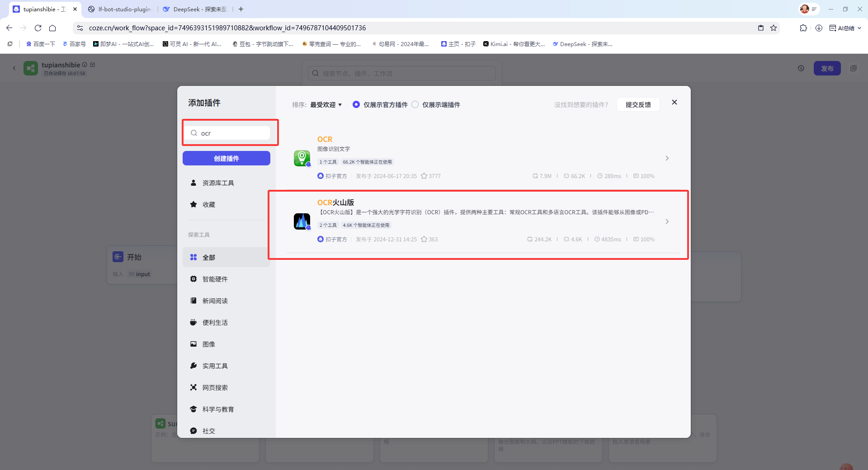Expand the OCR火山版 row chevron
Screen dimensions: 868x470
coord(667,221)
